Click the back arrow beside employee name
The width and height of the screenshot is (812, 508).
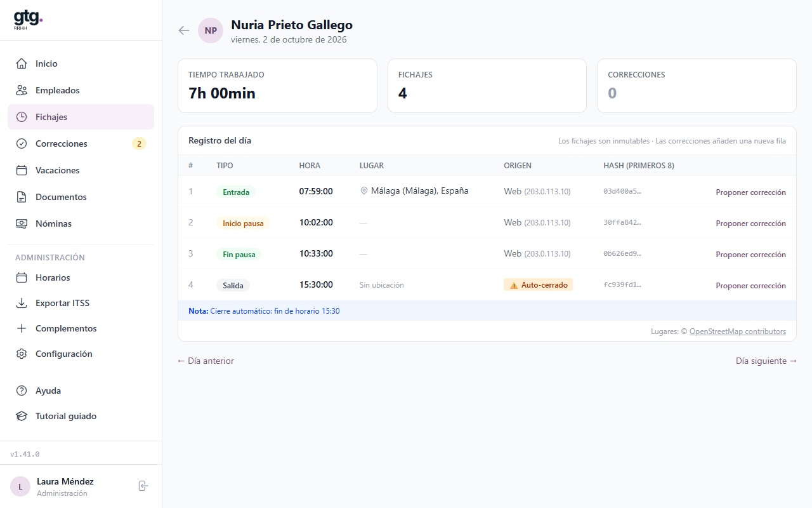click(x=184, y=30)
